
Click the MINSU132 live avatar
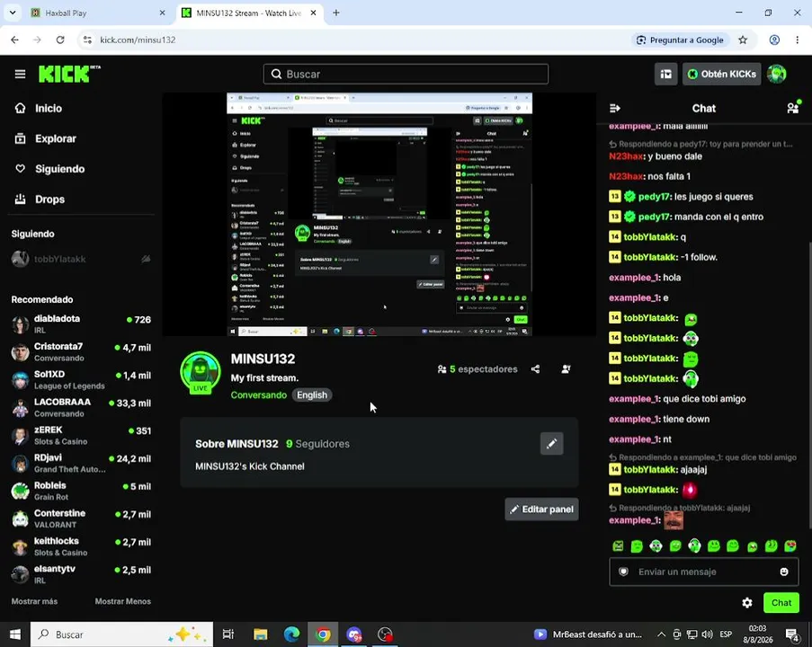pos(201,373)
